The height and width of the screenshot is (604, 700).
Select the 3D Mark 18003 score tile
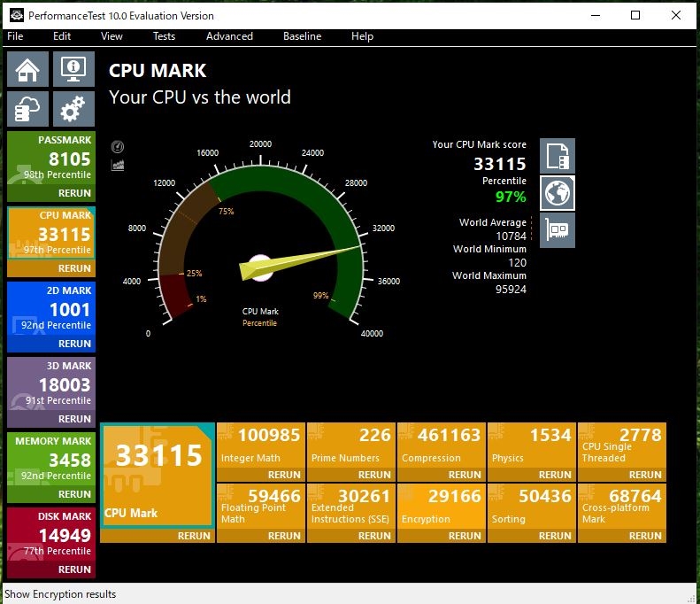(x=51, y=384)
